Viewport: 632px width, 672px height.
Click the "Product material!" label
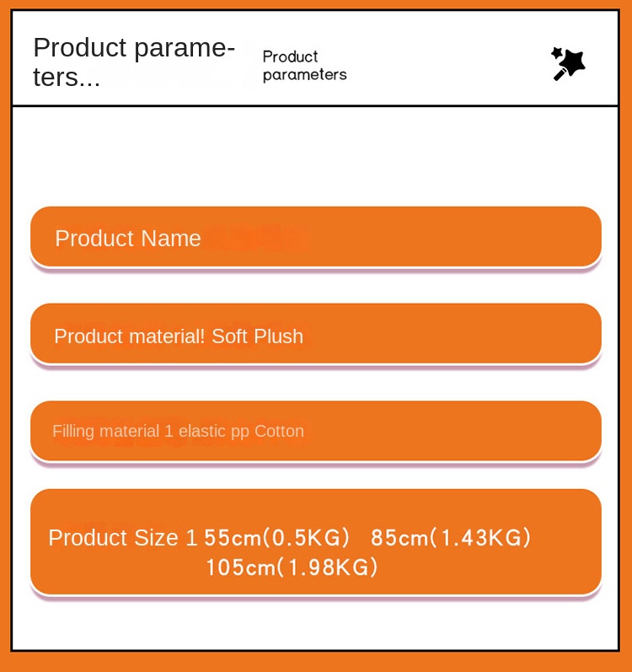click(130, 336)
